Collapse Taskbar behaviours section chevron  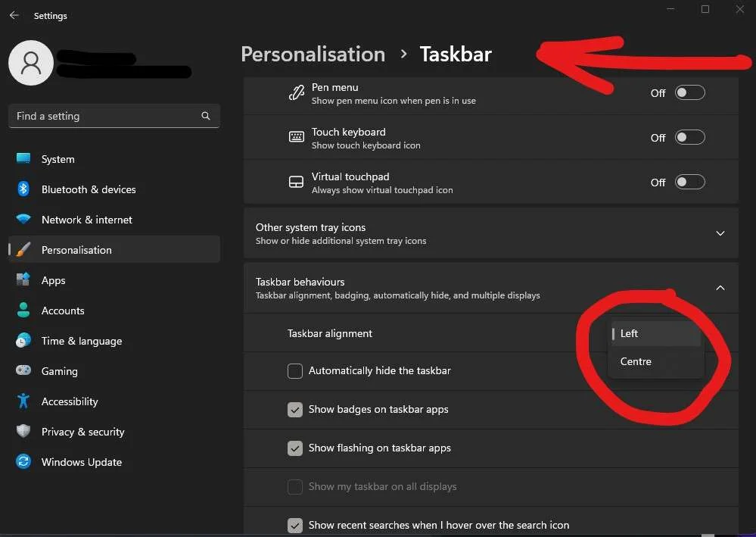(x=720, y=288)
